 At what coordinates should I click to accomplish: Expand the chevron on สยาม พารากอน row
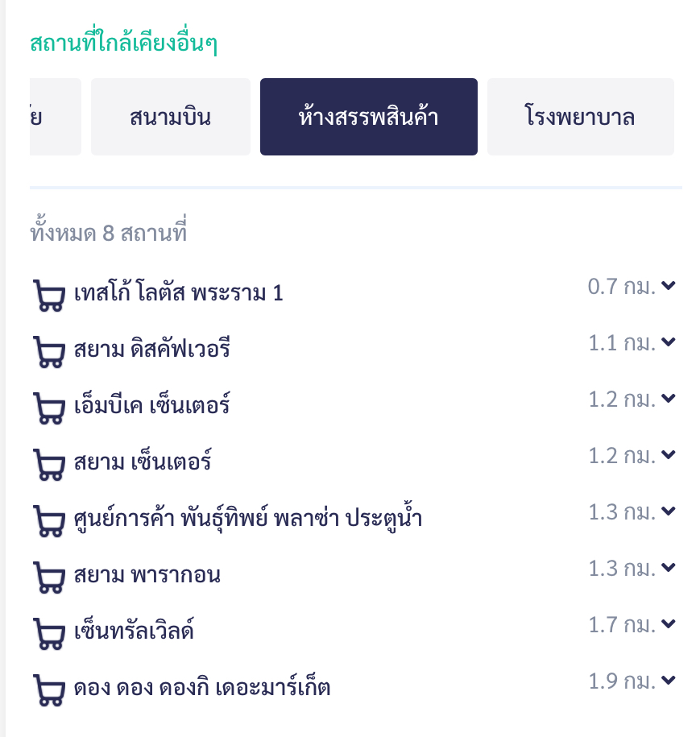point(668,568)
